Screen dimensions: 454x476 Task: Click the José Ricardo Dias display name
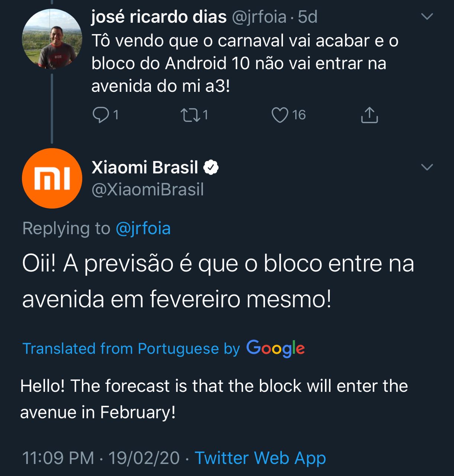[159, 17]
